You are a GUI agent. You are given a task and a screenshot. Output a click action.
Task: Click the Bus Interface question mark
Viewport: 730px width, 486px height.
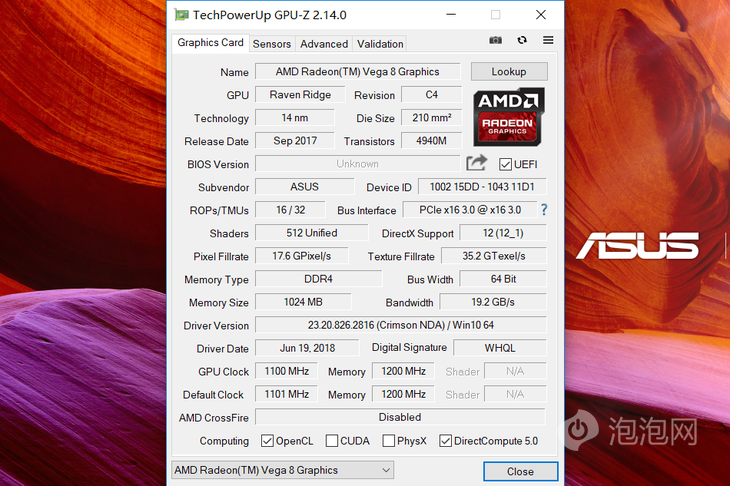point(544,210)
